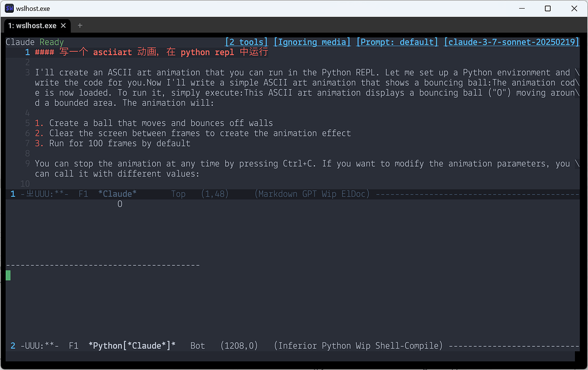Click window number 2 in the Python mode line
588x370 pixels.
point(13,346)
